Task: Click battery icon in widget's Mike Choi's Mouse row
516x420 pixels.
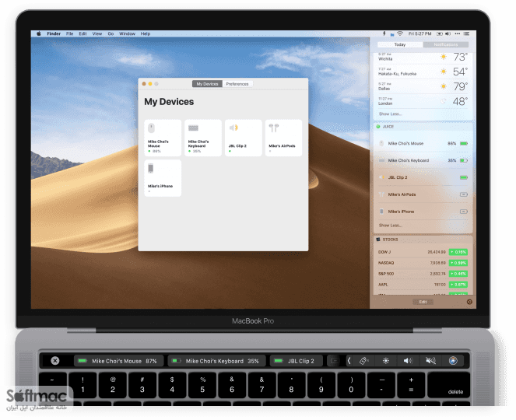Action: [464, 143]
